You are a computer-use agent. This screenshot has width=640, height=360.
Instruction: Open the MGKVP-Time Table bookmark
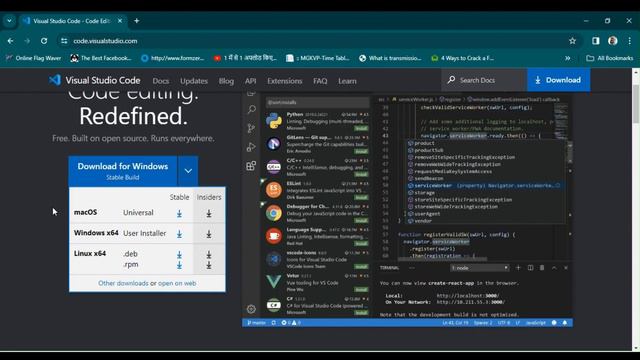318,58
